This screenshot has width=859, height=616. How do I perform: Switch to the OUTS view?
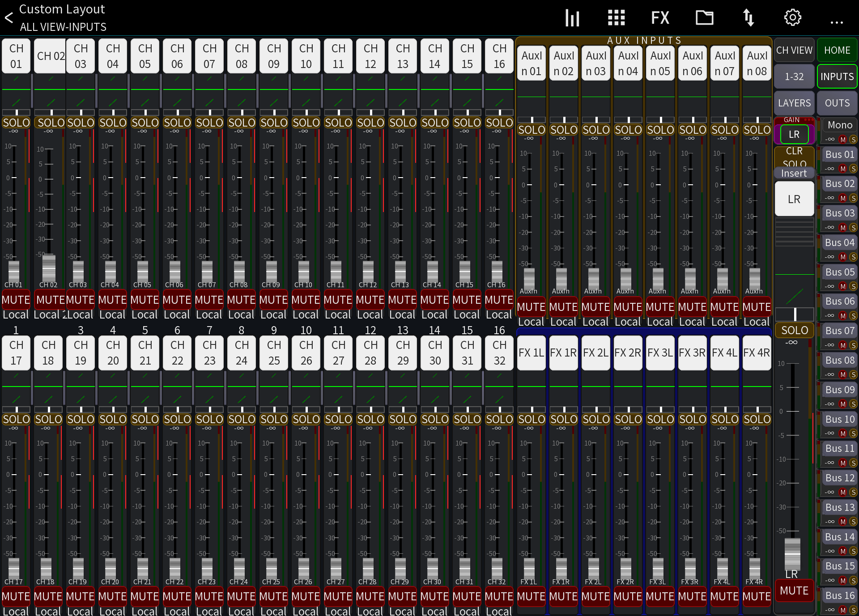[837, 103]
